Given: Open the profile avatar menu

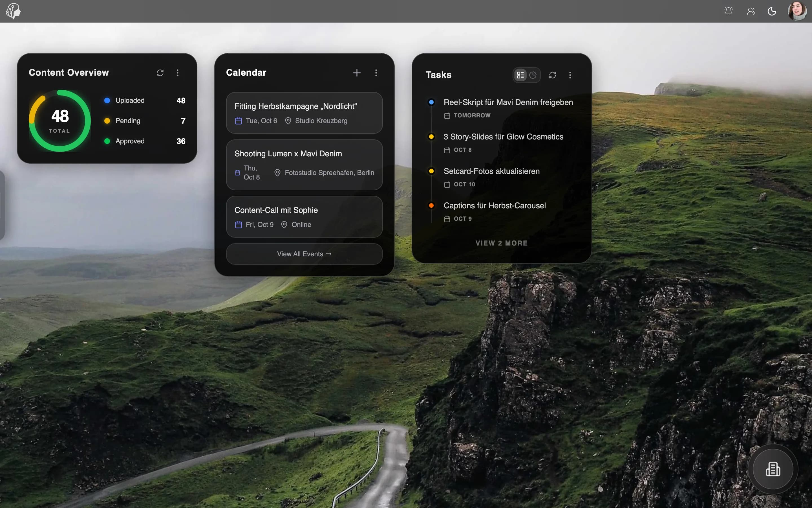Looking at the screenshot, I should 797,11.
